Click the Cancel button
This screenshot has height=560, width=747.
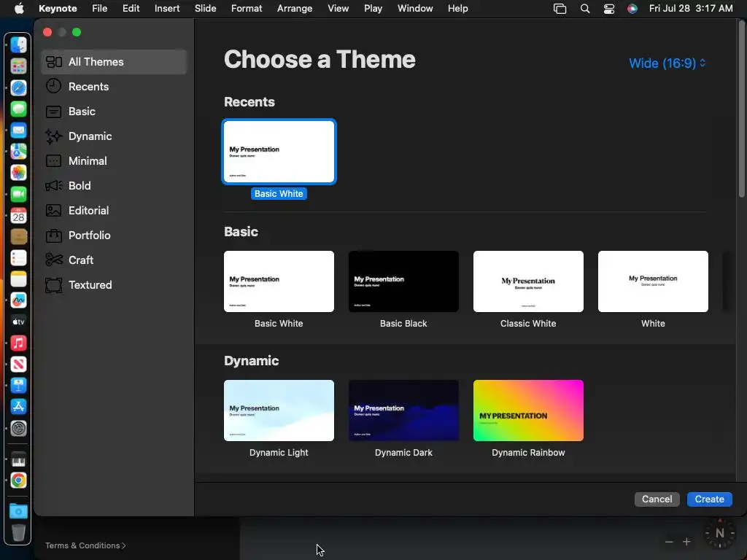(657, 499)
